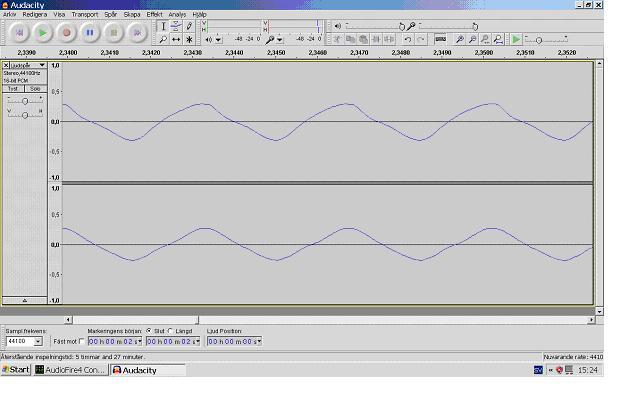
Task: Select the Zoom magnifier tool
Action: 163,39
